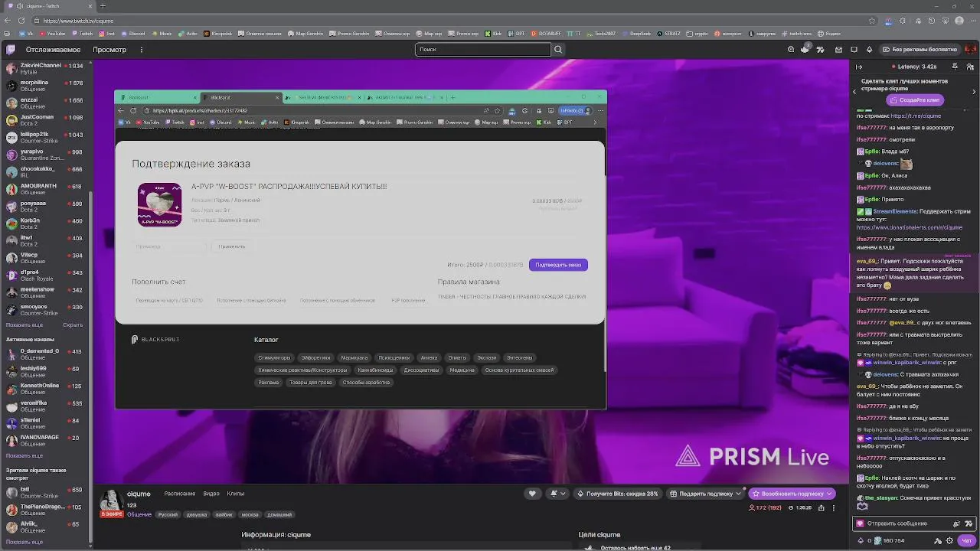Open Отслеживаемое tab in header
980x551 pixels.
[54, 50]
